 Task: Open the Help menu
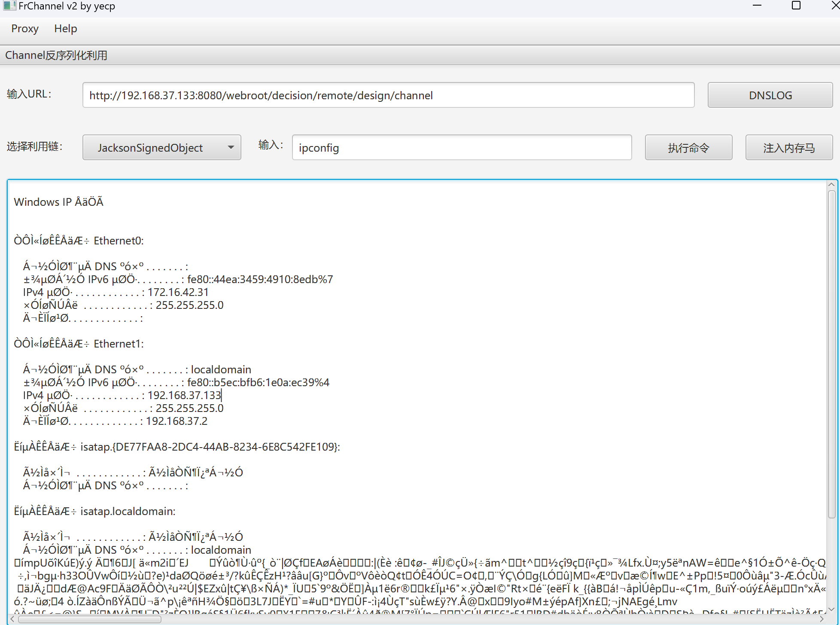coord(65,29)
